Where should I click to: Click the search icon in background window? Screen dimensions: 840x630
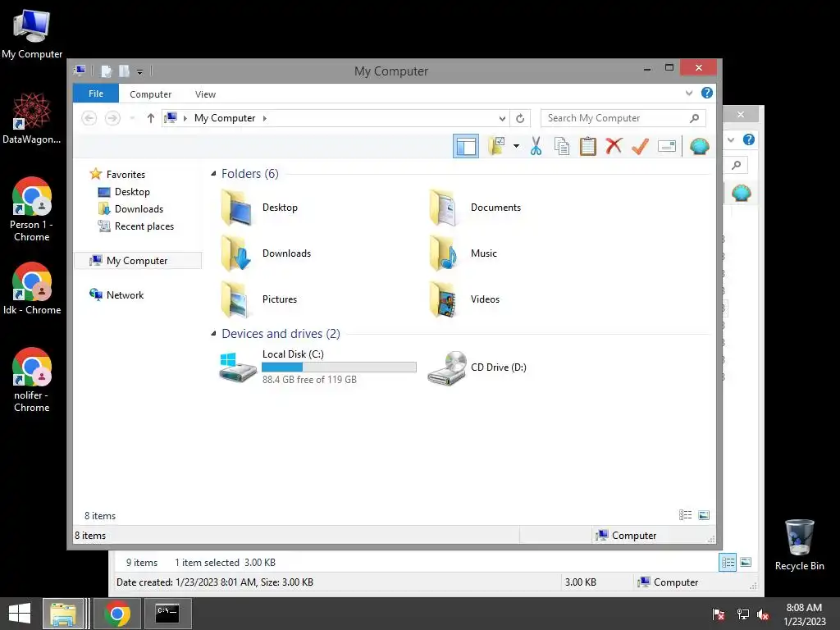pyautogui.click(x=737, y=165)
